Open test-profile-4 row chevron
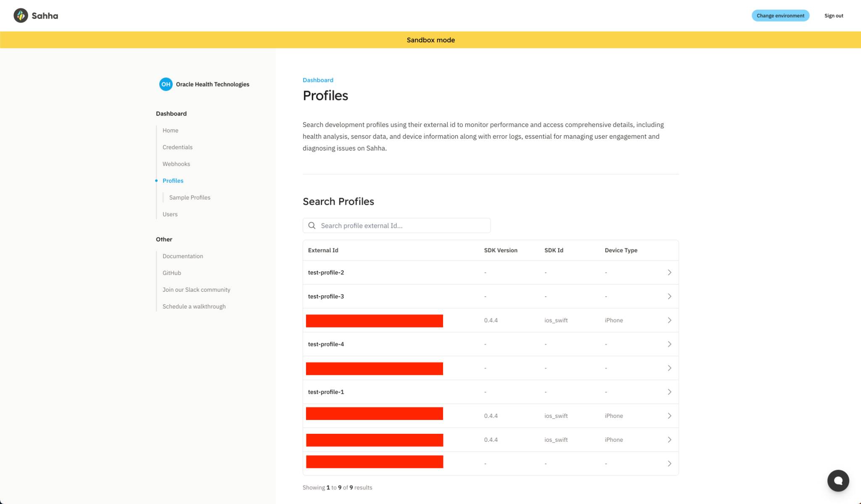This screenshot has height=504, width=861. point(669,344)
